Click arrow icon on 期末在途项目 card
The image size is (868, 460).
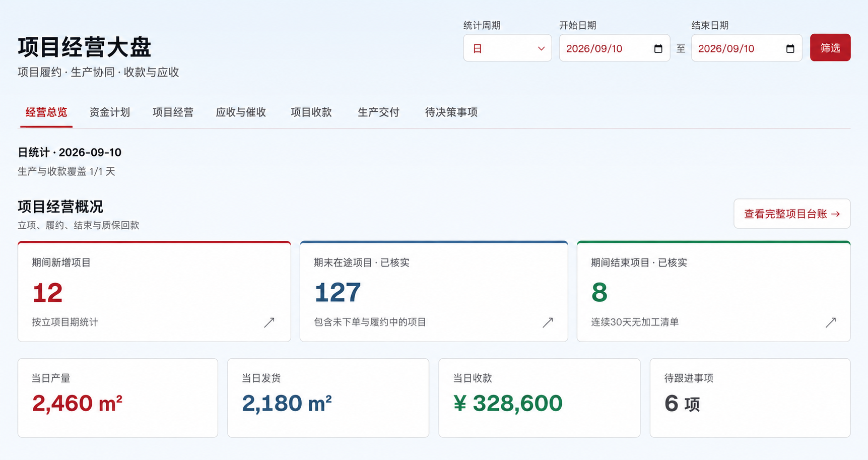point(548,322)
